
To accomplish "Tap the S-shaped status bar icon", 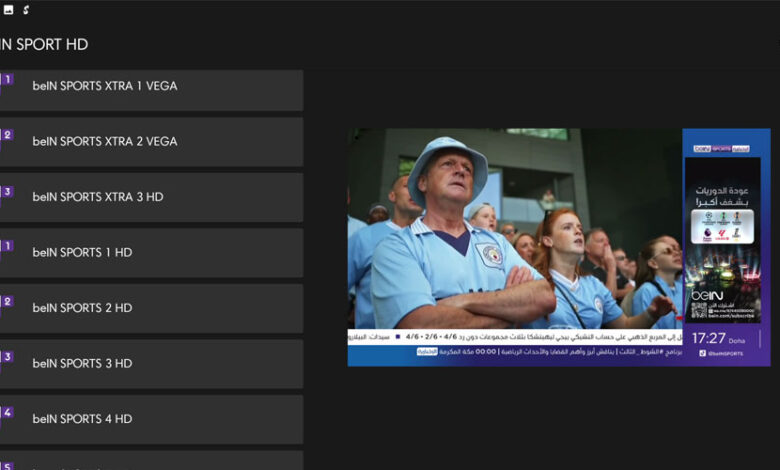I will tap(27, 10).
